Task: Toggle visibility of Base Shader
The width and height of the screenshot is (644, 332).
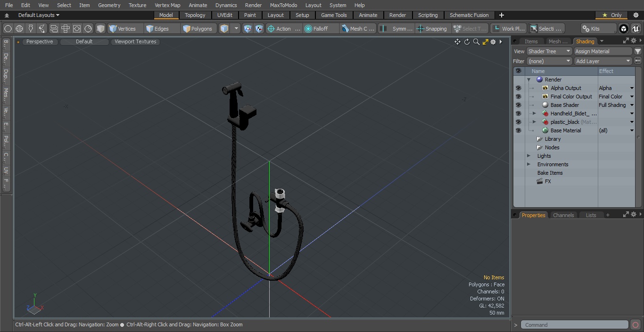Action: [x=519, y=105]
